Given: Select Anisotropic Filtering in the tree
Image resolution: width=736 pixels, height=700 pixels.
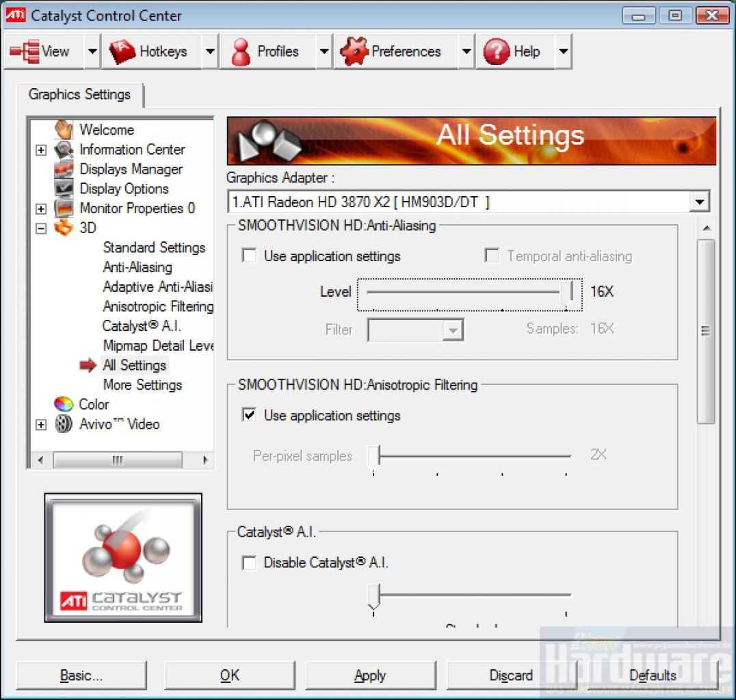Looking at the screenshot, I should pyautogui.click(x=158, y=306).
